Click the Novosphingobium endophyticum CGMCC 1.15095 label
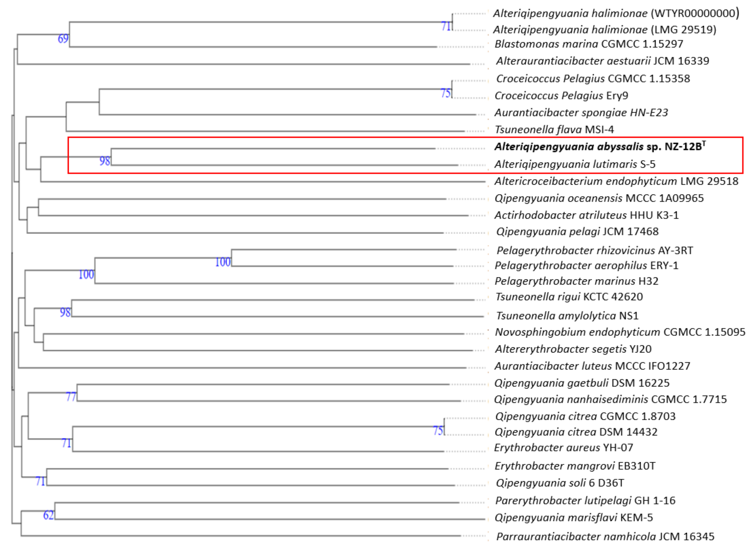756x550 pixels. click(620, 332)
